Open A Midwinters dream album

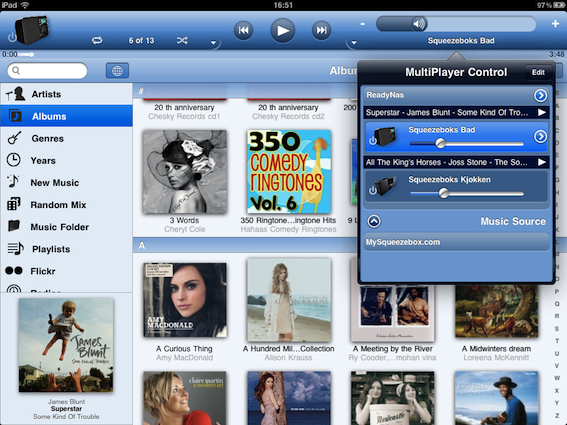pyautogui.click(x=496, y=311)
